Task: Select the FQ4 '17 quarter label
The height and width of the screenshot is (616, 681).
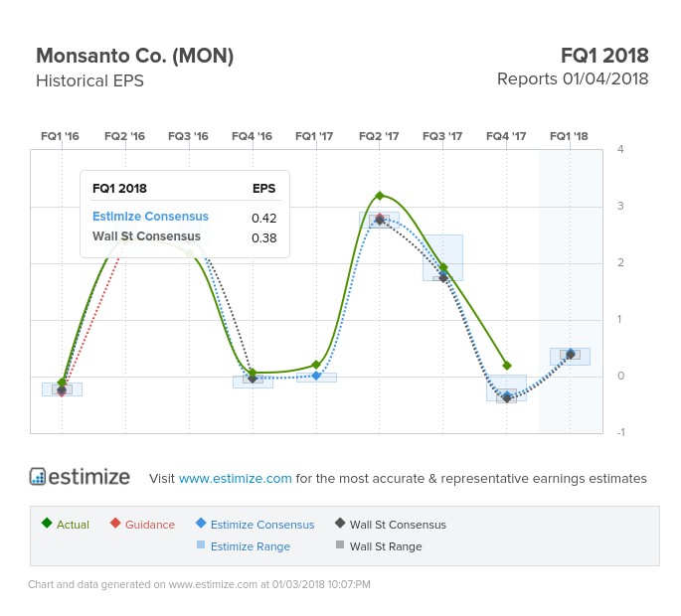Action: (x=506, y=136)
